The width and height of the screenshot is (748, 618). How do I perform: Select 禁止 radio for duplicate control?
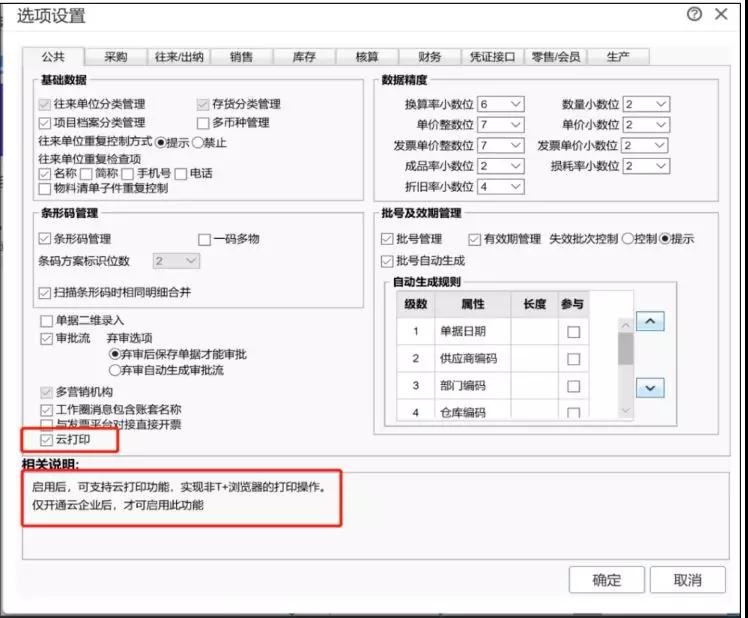coord(197,143)
